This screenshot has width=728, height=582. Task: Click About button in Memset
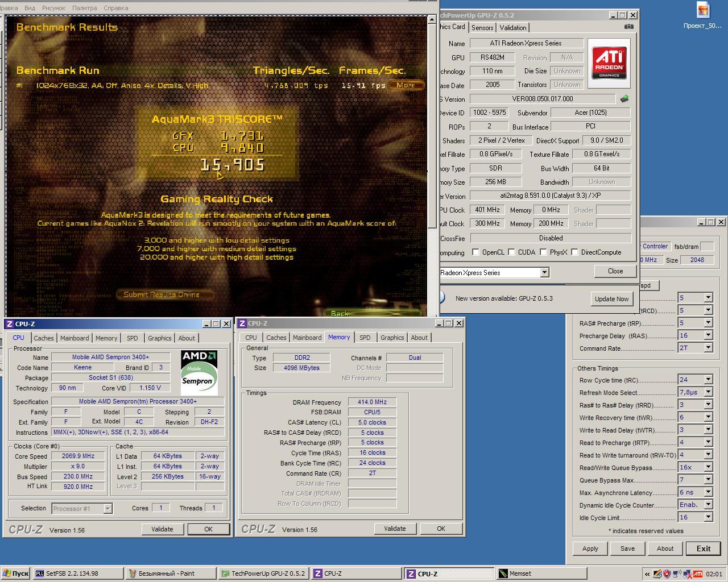pyautogui.click(x=665, y=548)
